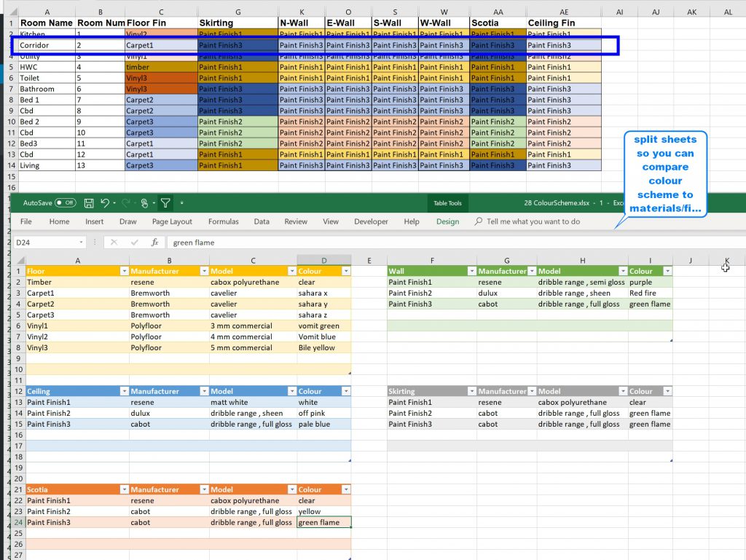746x560 pixels.
Task: Select the orange Vinyl3 cell for Toilet row
Action: tap(161, 78)
